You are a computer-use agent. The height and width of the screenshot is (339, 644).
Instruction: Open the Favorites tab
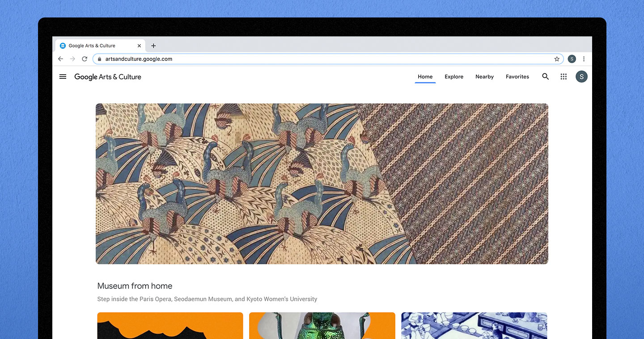(x=517, y=77)
